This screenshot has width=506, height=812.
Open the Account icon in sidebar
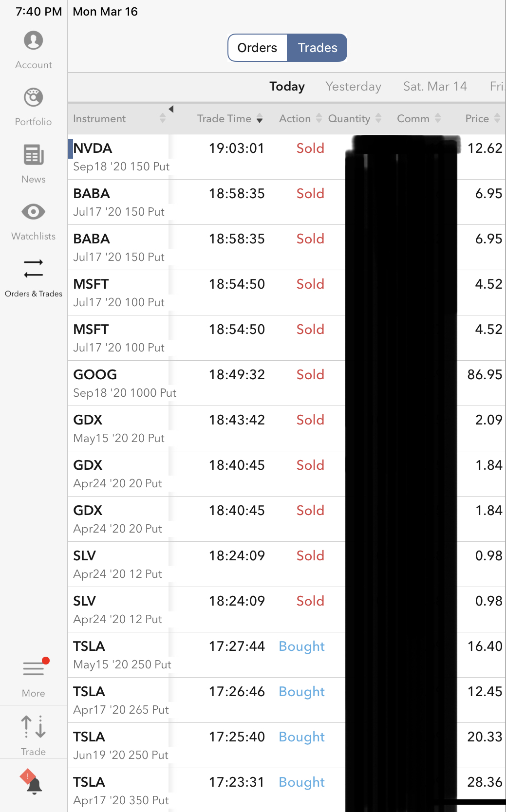pyautogui.click(x=34, y=41)
